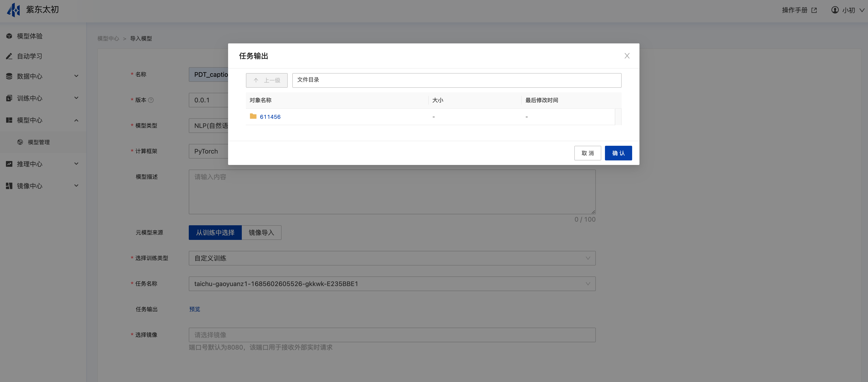
Task: Click the 模型描述 text area
Action: coord(392,192)
